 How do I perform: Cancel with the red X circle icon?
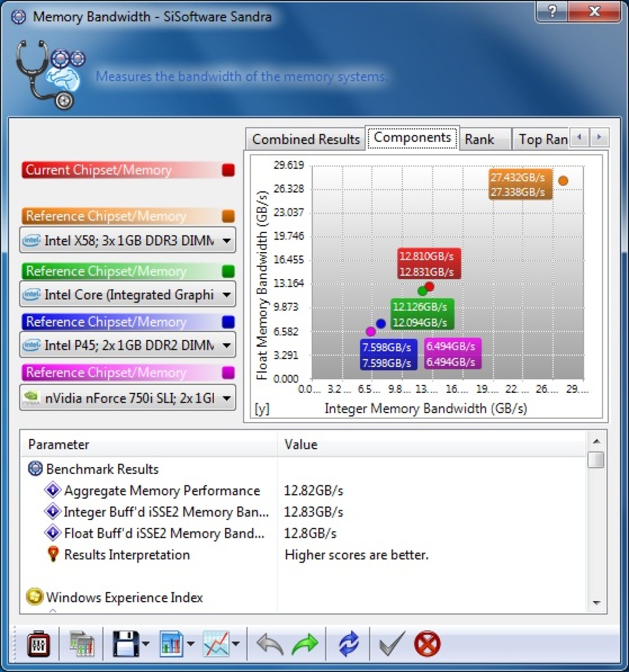pyautogui.click(x=427, y=644)
